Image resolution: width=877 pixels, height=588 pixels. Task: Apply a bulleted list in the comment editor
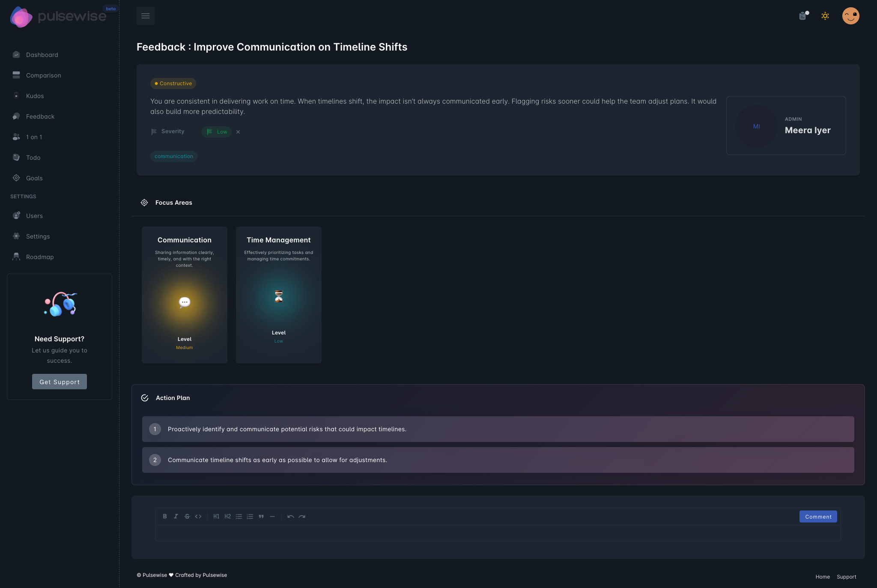pos(239,516)
